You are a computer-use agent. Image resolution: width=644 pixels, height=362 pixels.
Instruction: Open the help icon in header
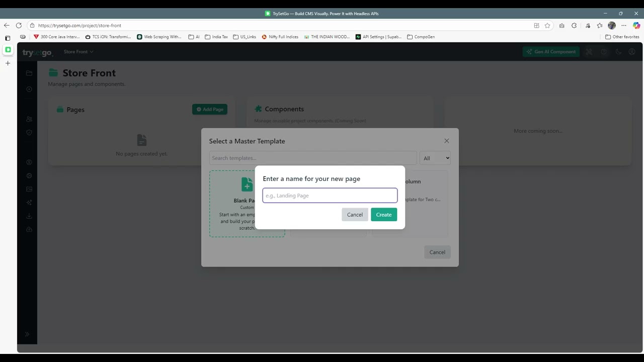pyautogui.click(x=604, y=52)
